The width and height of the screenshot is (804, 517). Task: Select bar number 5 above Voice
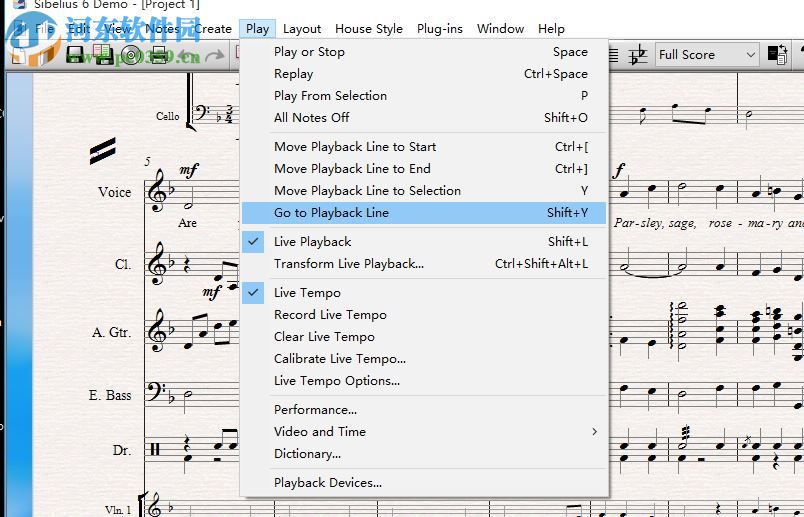pyautogui.click(x=147, y=162)
